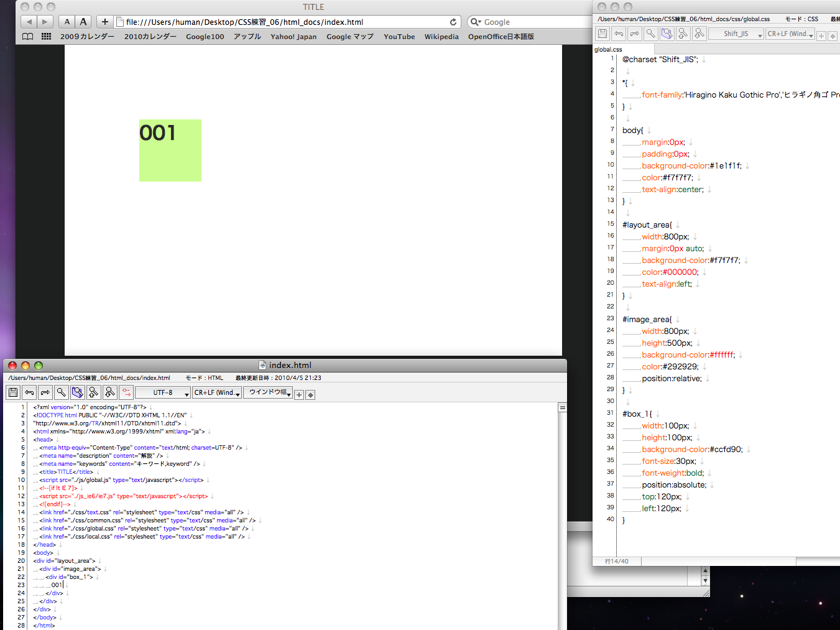Click highlighted multi-file search icon in global.css toolbar
840x630 pixels.
667,34
